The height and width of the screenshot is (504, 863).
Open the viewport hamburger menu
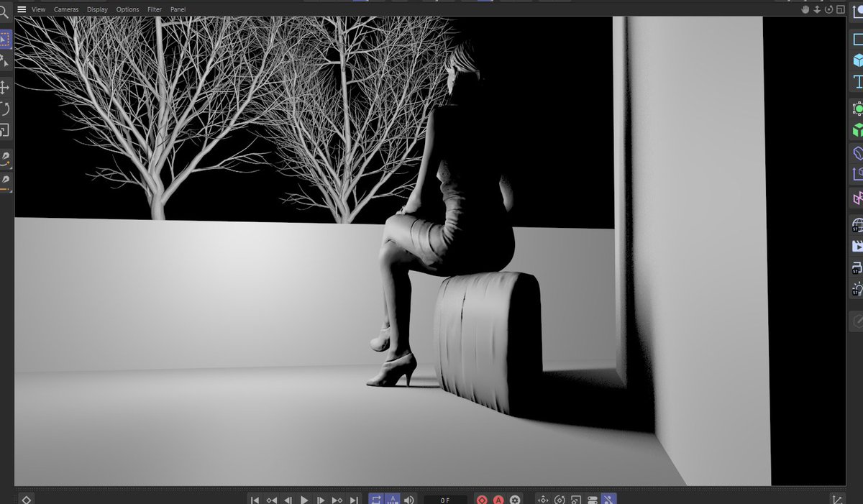pos(22,9)
